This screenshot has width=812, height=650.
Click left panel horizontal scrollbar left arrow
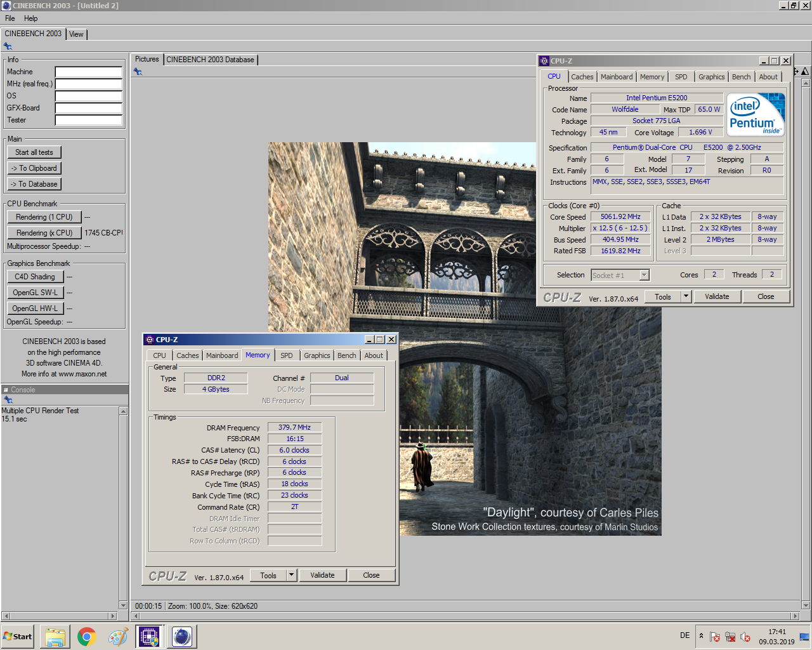(x=6, y=616)
